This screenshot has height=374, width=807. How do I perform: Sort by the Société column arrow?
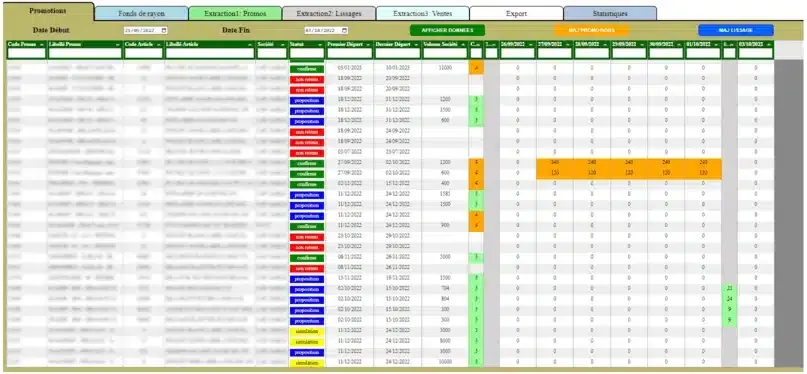click(284, 45)
